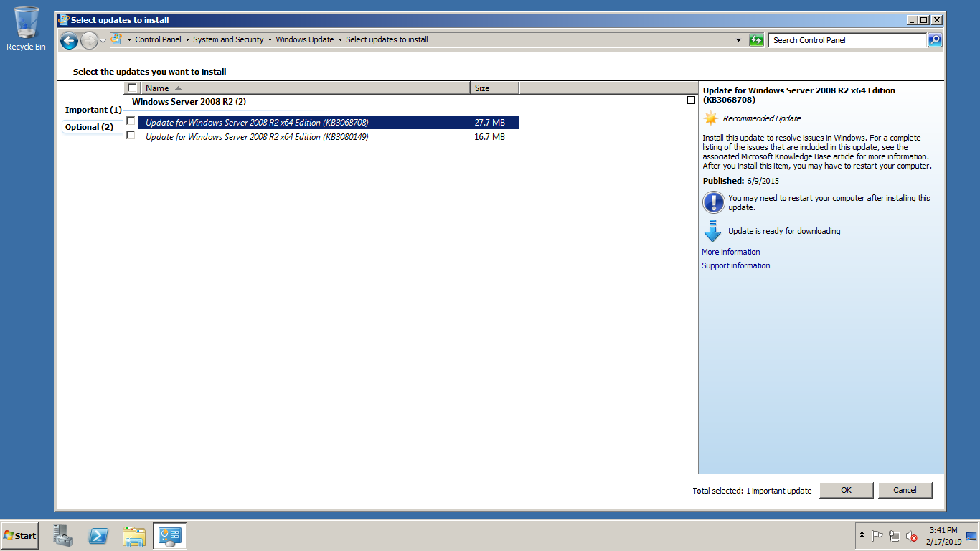Open the Start menu
Image resolution: width=980 pixels, height=551 pixels.
click(20, 536)
